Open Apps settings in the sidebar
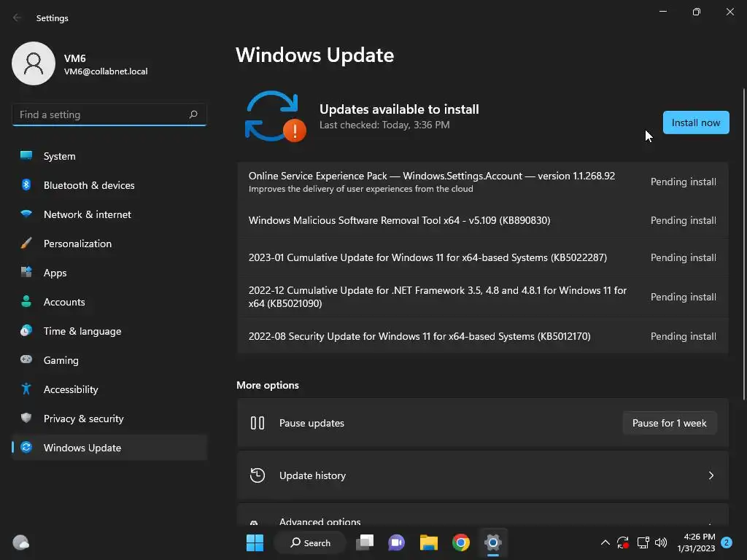The height and width of the screenshot is (560, 747). (x=109, y=273)
